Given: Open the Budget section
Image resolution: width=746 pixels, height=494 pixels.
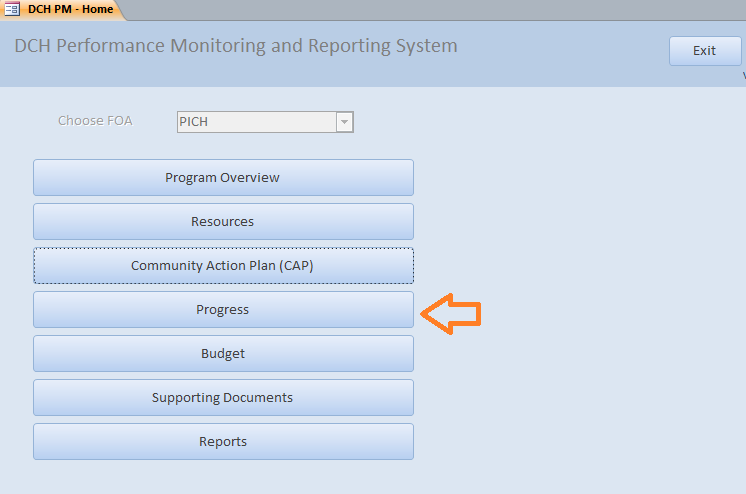Looking at the screenshot, I should click(223, 354).
